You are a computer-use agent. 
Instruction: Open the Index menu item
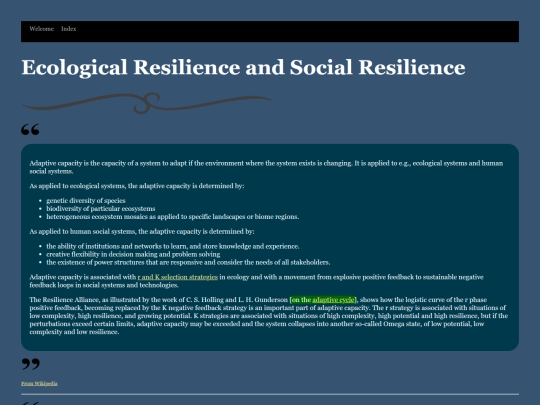point(69,29)
